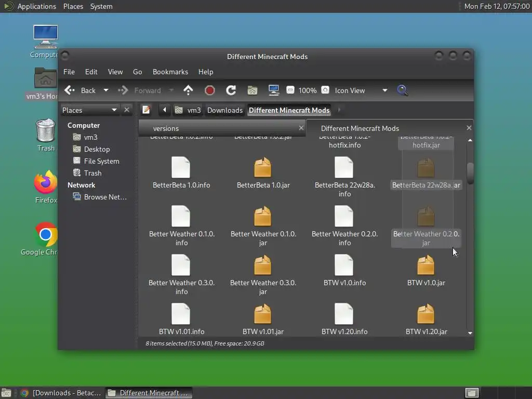Select BTW v1.0.info file icon
The width and height of the screenshot is (532, 399).
344,265
